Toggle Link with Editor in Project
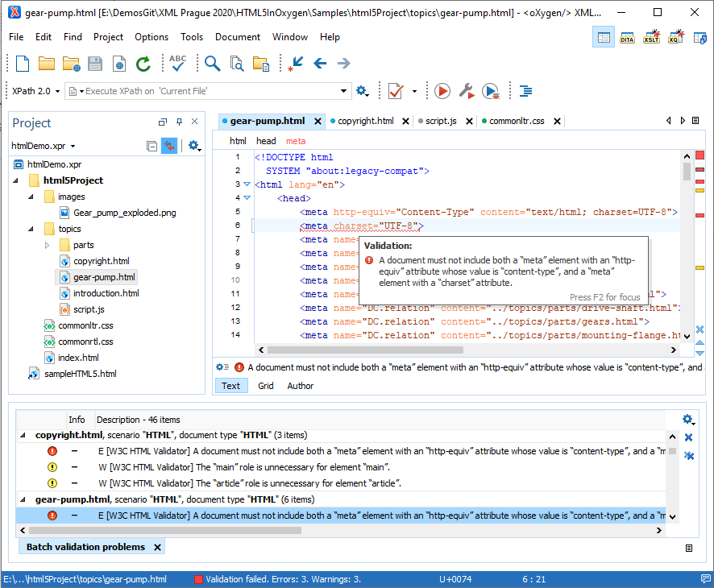Screen dimensions: 714x588 169,146
